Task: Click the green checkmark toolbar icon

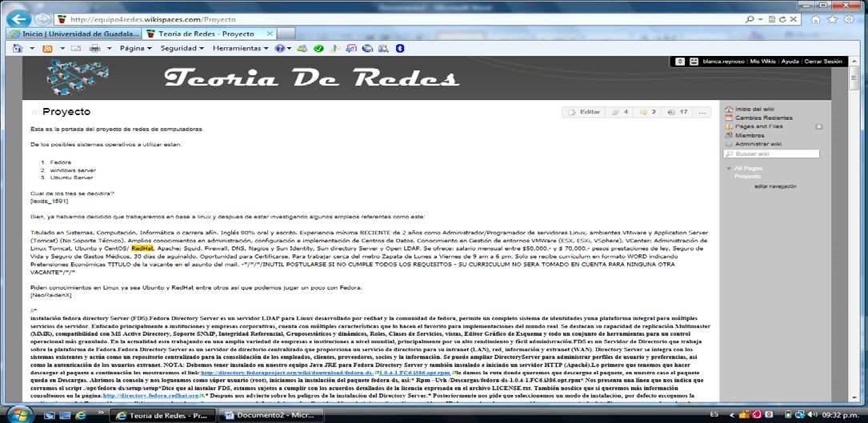Action: pos(318,48)
